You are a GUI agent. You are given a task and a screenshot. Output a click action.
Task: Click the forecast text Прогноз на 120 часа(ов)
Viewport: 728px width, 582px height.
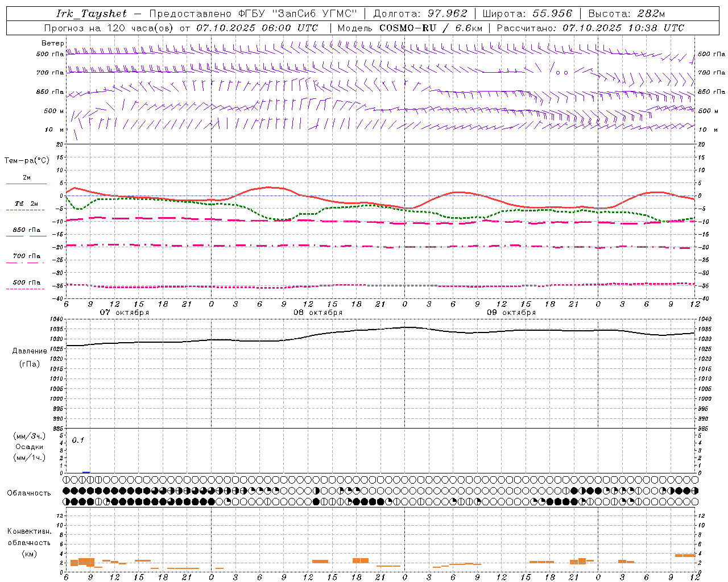110,28
